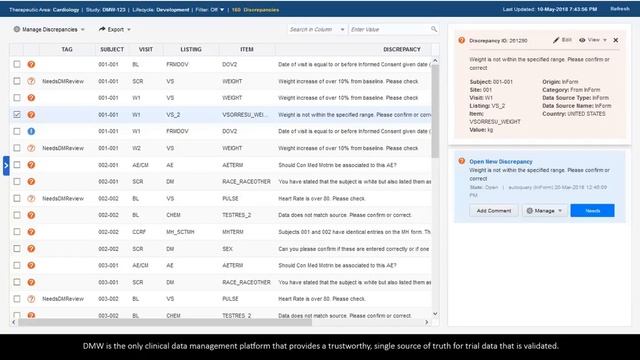This screenshot has height=360, width=640.
Task: Click the blue Needs button
Action: coord(592,211)
